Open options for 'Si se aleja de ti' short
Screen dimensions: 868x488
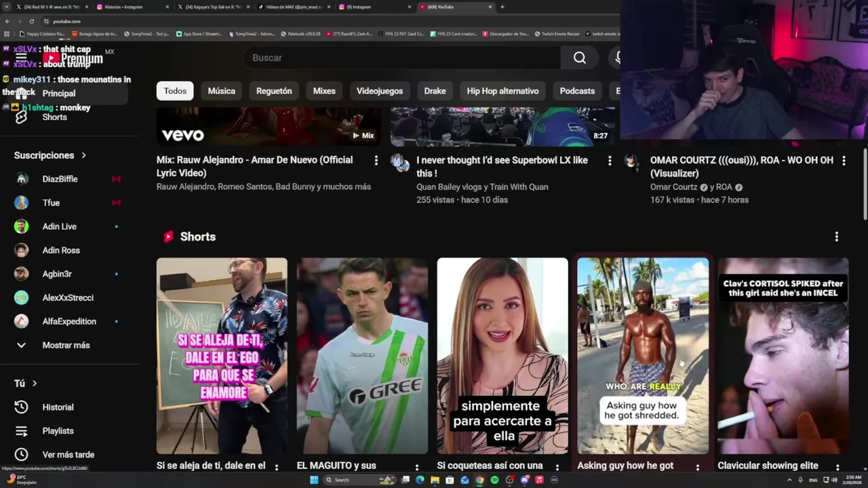pos(277,467)
